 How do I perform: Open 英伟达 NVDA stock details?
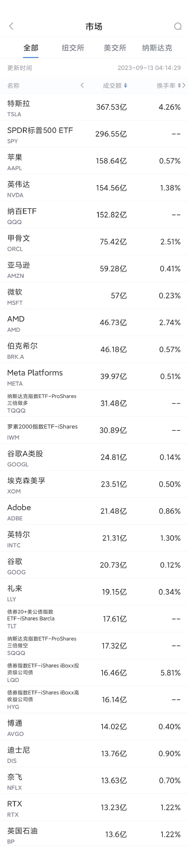tap(94, 188)
